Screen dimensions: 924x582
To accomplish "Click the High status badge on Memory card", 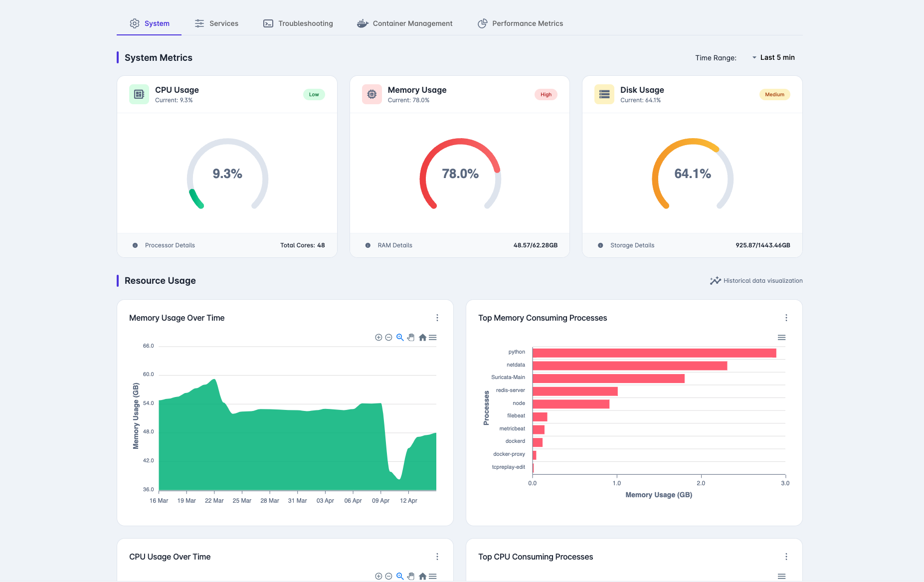I will point(546,94).
